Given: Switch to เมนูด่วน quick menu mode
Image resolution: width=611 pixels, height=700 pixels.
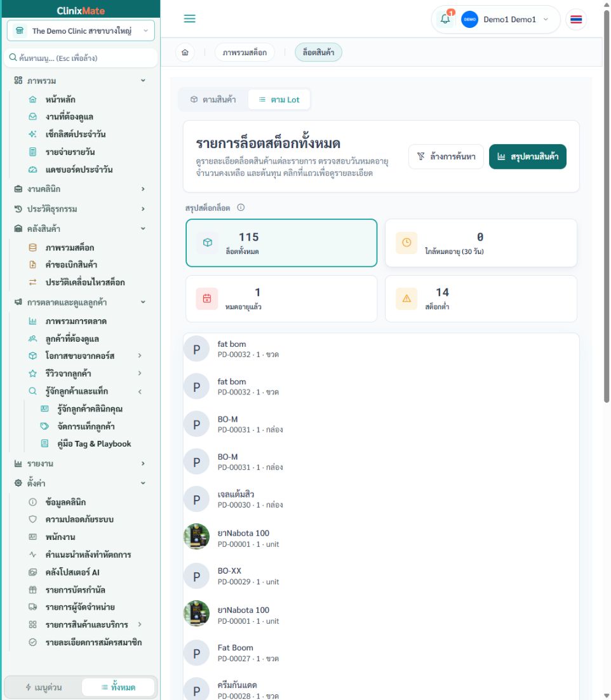Looking at the screenshot, I should tap(44, 687).
